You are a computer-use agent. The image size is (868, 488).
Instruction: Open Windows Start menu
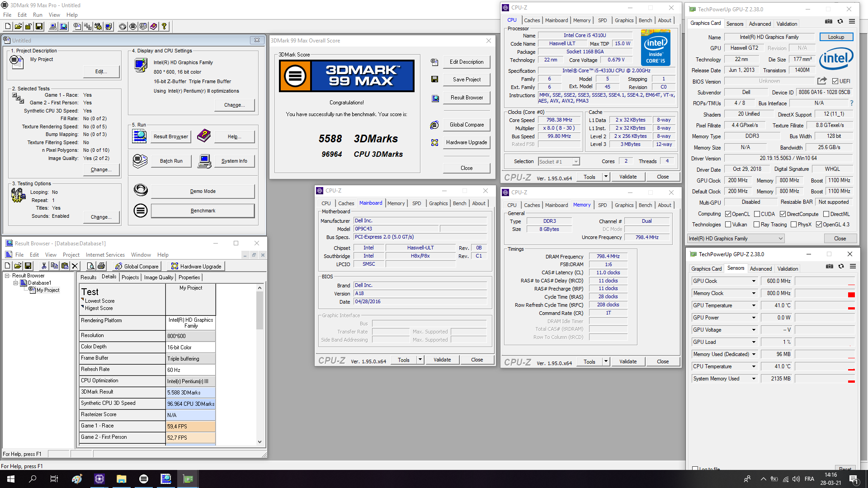click(x=11, y=479)
